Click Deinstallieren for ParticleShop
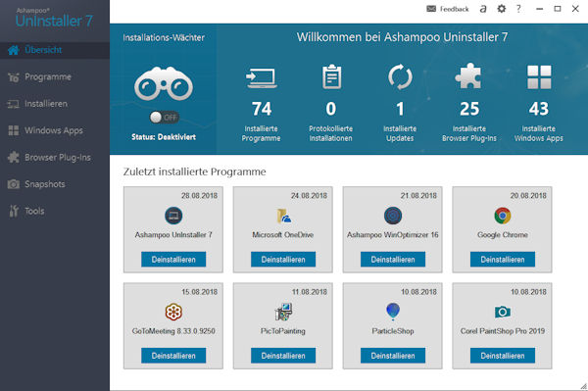The width and height of the screenshot is (588, 391). 393,356
